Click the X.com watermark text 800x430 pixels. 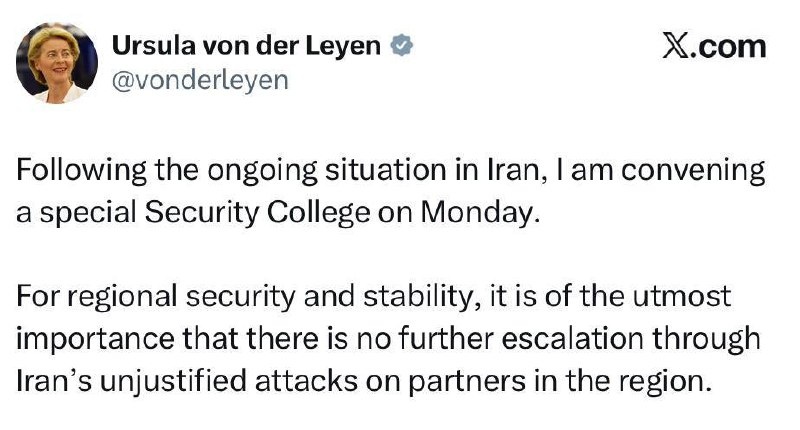715,46
